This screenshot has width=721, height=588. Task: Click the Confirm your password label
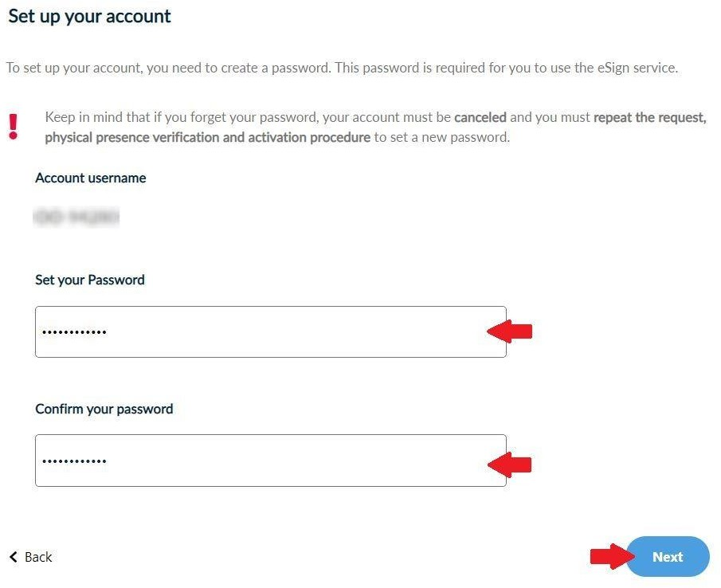point(104,409)
